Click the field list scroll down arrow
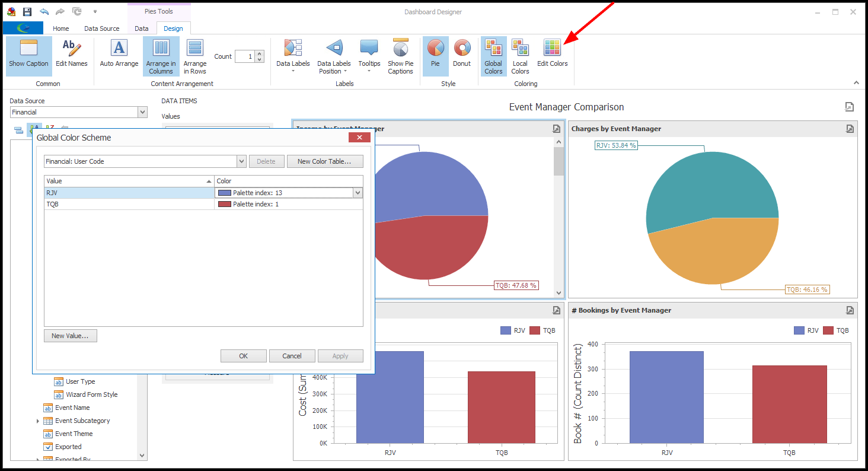The height and width of the screenshot is (471, 868). click(142, 456)
